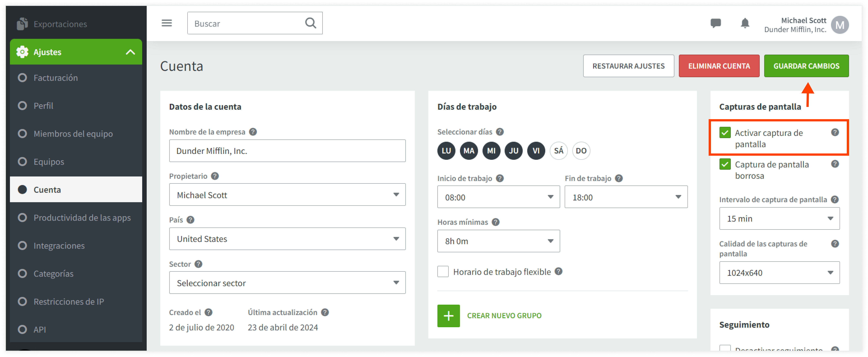Image resolution: width=868 pixels, height=357 pixels.
Task: Enable Horario de trabajo flexible checkbox
Action: 443,271
